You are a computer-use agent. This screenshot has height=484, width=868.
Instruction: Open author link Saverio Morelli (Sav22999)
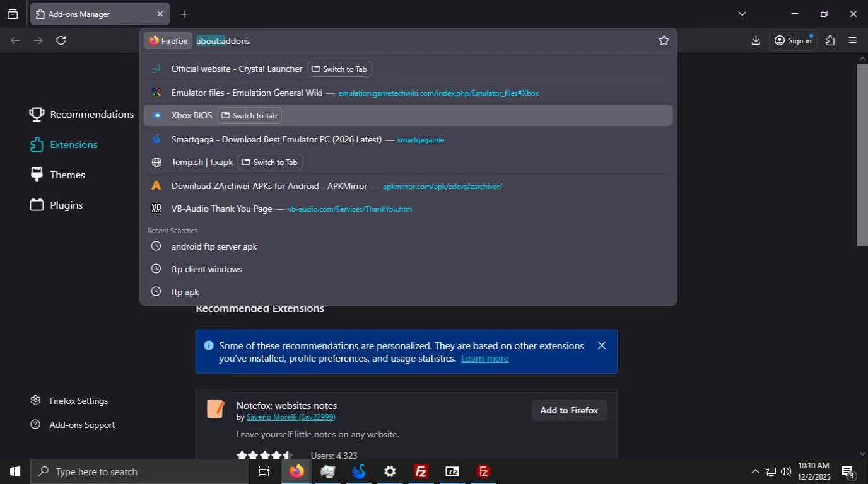[291, 417]
